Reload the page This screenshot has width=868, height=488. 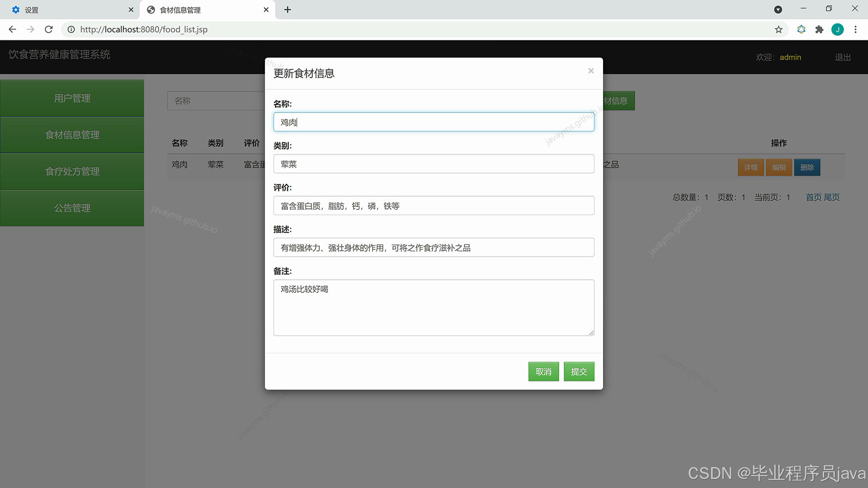[x=49, y=29]
